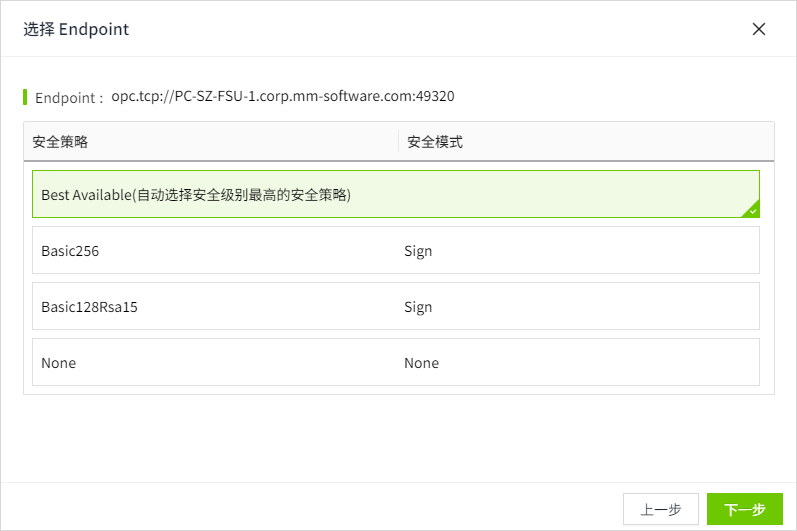Screen dimensions: 797x531
Task: Select the None security policy option
Action: [x=59, y=363]
